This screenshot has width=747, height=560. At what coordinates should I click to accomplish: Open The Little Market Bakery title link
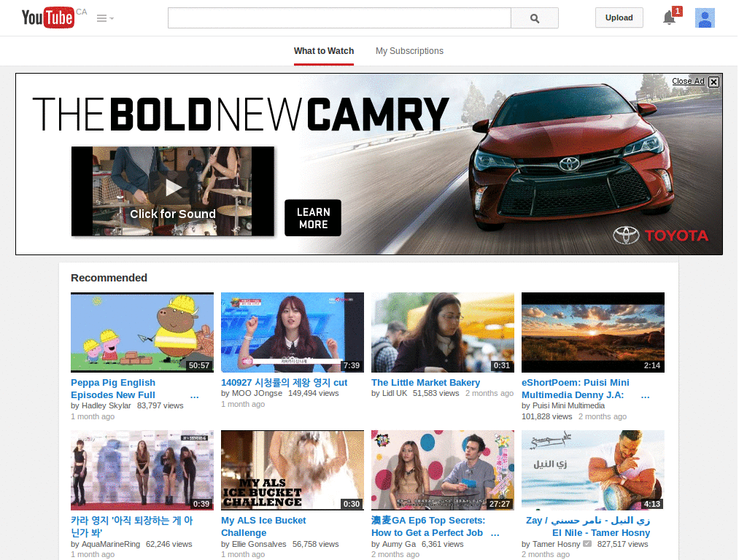[425, 382]
